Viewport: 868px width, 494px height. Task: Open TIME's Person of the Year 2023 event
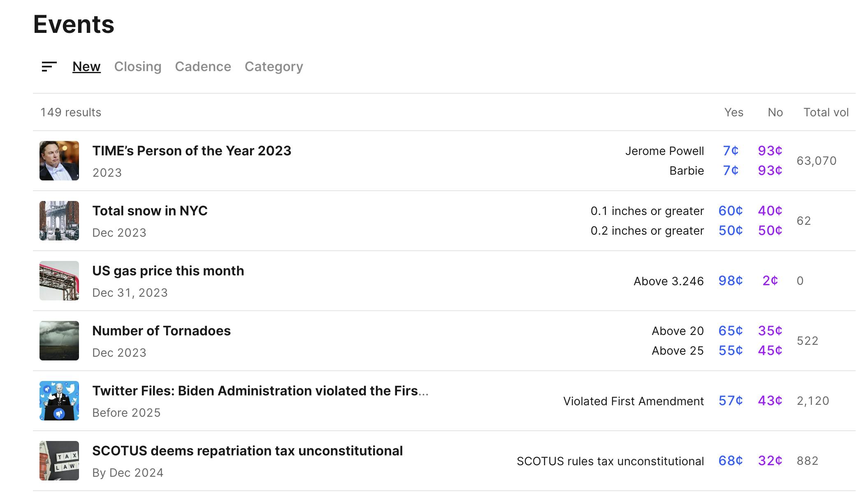click(192, 151)
